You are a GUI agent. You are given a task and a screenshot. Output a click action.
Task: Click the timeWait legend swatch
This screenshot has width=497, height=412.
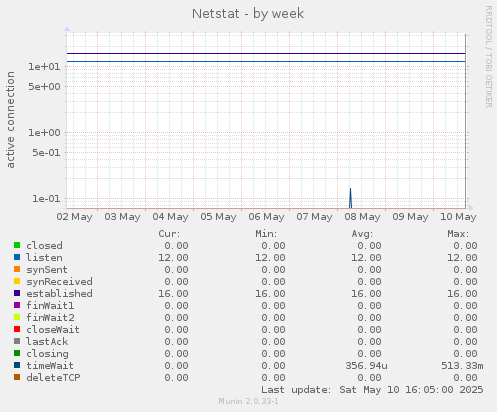[x=17, y=365]
